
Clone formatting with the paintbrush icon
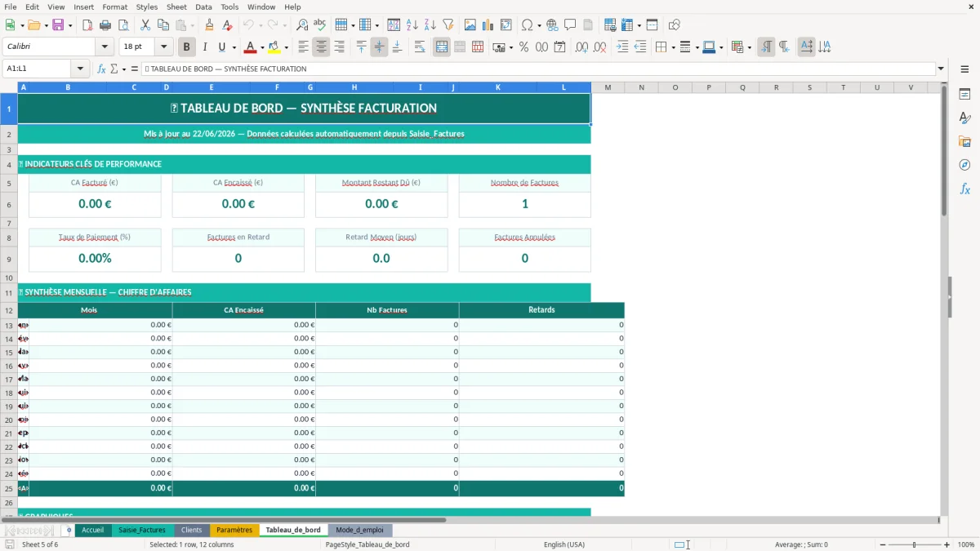[x=209, y=25]
